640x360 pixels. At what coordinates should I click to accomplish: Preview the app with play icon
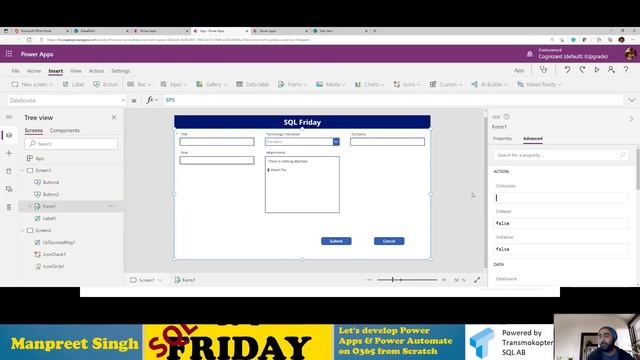[597, 70]
